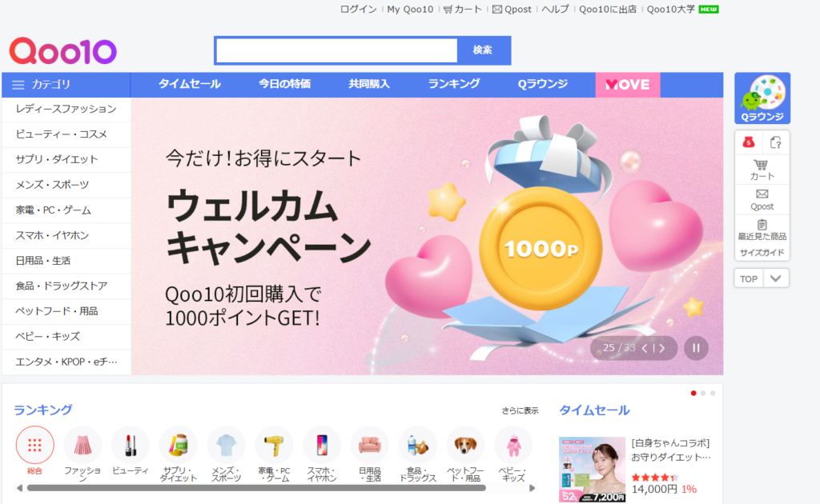Screen dimensions: 820x504
Task: Open the 今日の特価 nav tab
Action: pyautogui.click(x=284, y=84)
